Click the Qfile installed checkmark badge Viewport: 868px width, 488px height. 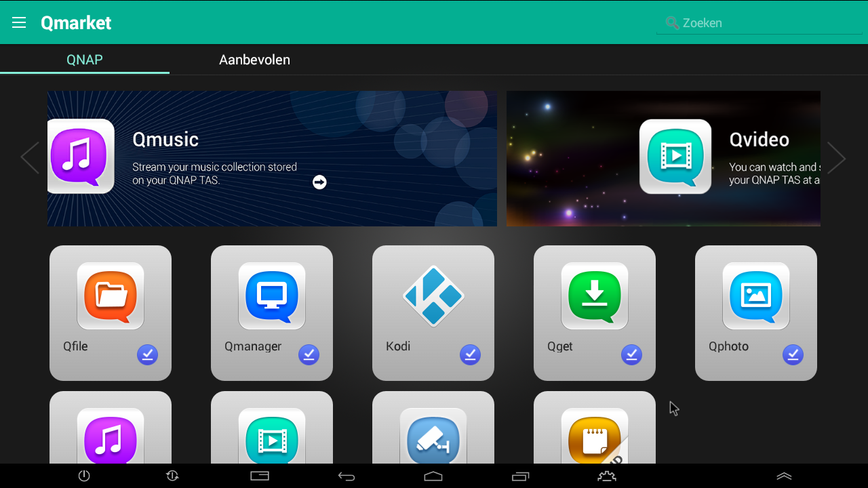click(x=147, y=354)
